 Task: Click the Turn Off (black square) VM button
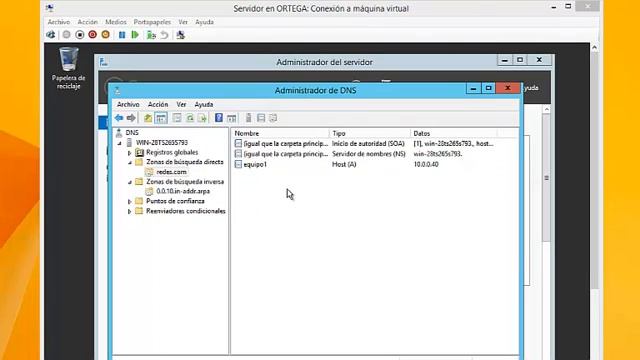80,35
